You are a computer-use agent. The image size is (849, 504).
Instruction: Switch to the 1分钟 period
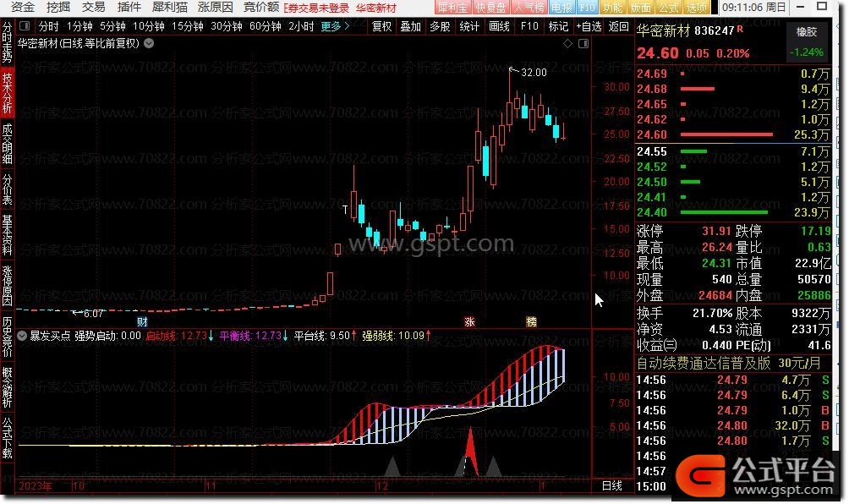point(79,26)
